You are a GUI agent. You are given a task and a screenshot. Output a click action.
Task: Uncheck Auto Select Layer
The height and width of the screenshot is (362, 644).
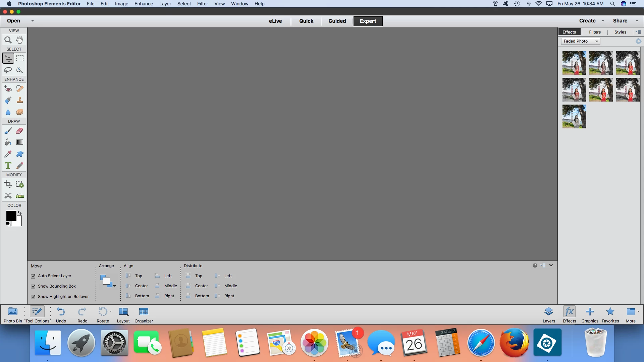[33, 276]
